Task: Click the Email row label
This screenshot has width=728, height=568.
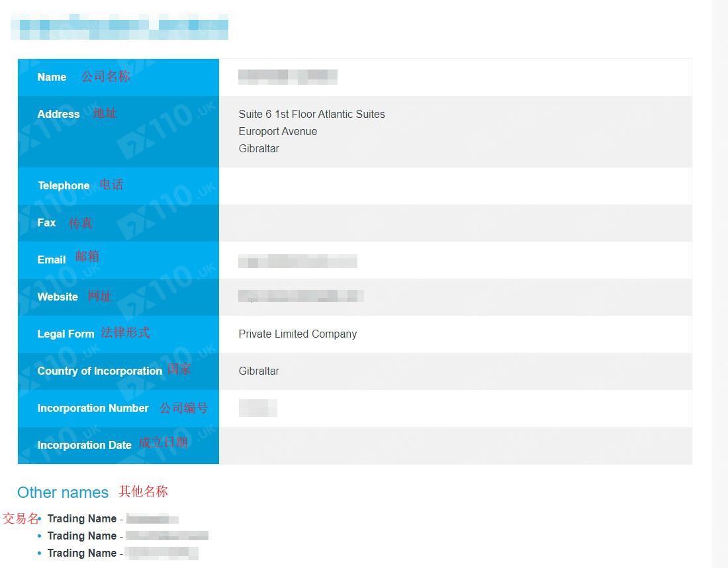Action: (52, 260)
